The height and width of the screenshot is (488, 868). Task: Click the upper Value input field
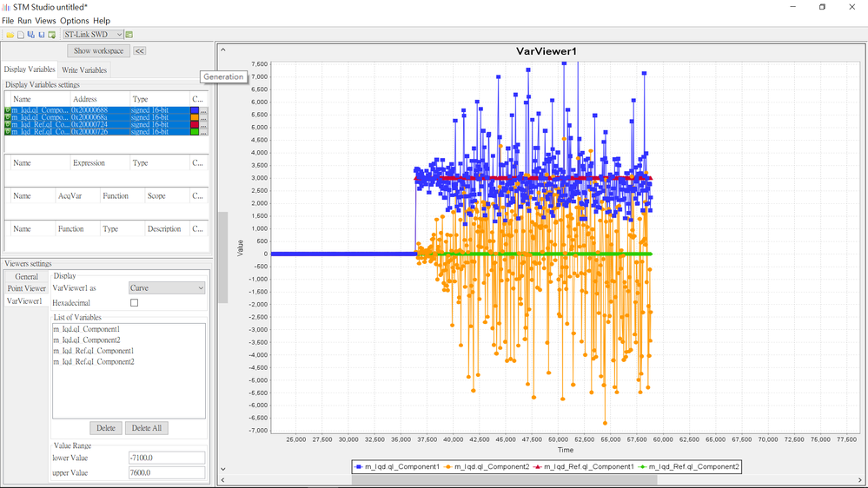pos(167,472)
